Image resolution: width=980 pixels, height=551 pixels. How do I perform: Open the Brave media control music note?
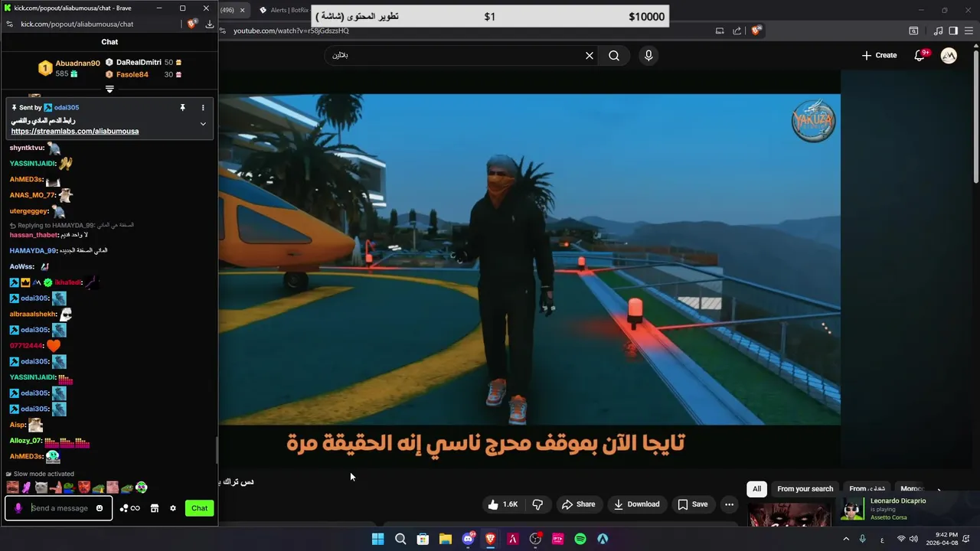[939, 31]
